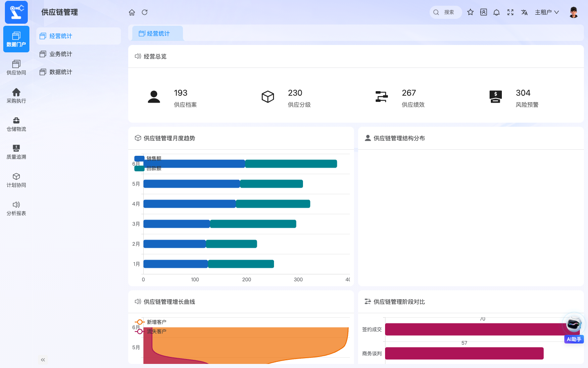Click the blue 1月 sales bar
The image size is (588, 368).
pyautogui.click(x=176, y=264)
